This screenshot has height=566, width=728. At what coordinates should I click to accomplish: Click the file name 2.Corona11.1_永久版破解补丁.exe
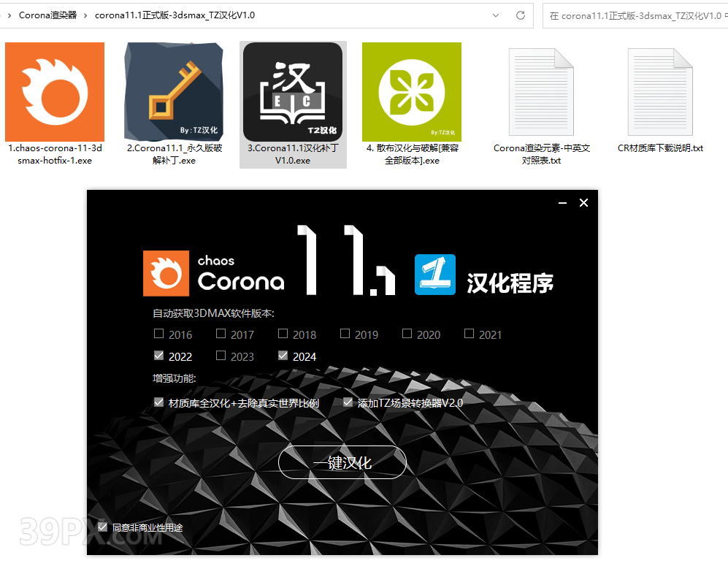click(x=174, y=154)
